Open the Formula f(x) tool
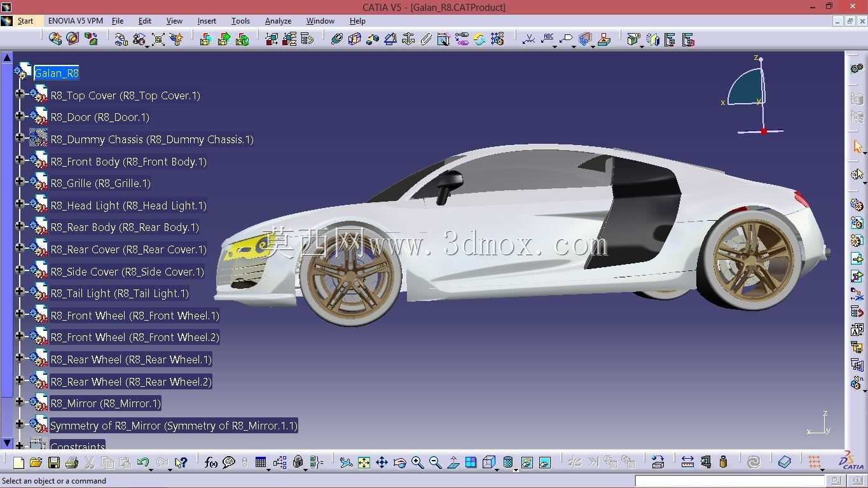 [211, 463]
